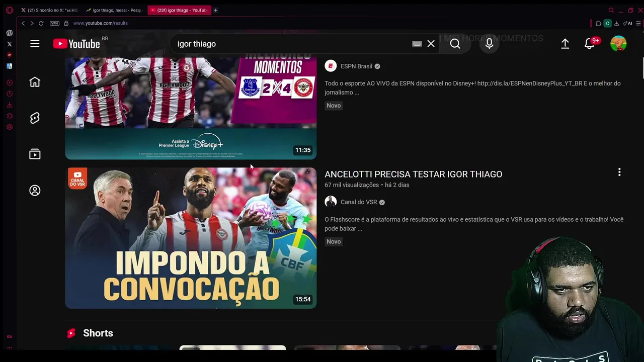Click the Novo badge under ESPN Brasil video
The image size is (644, 362).
[x=334, y=106]
